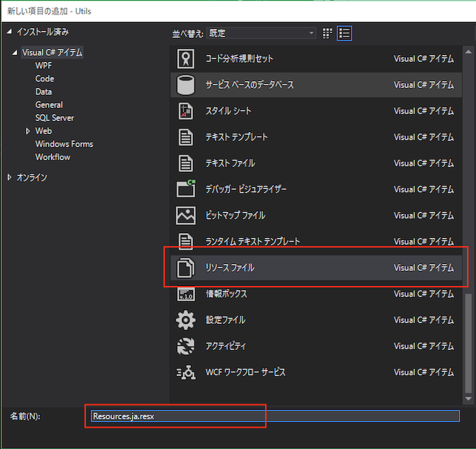Viewport: 476px width, 449px height.
Task: Select the WPF category
Action: (x=43, y=65)
